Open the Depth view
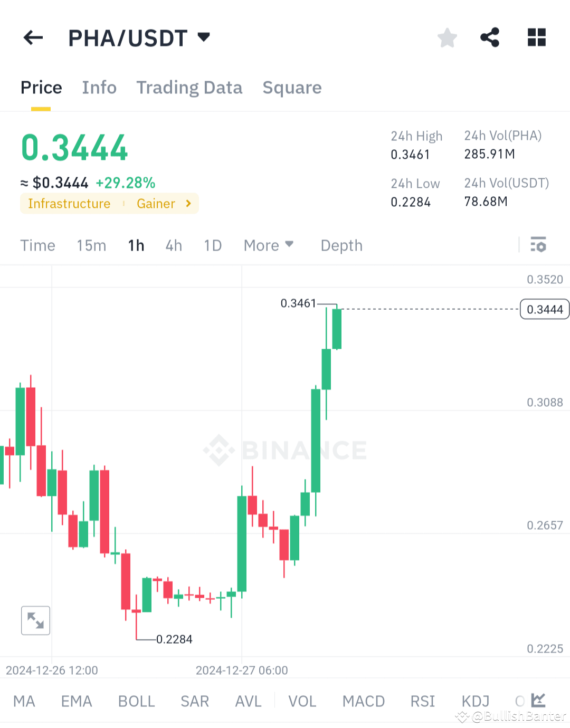This screenshot has height=728, width=570. pos(341,245)
